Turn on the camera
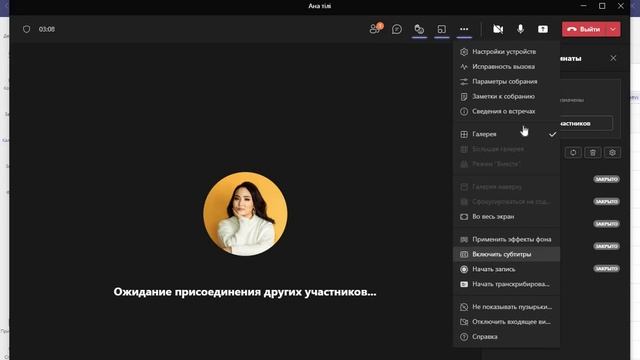The height and width of the screenshot is (360, 640). pos(498,29)
